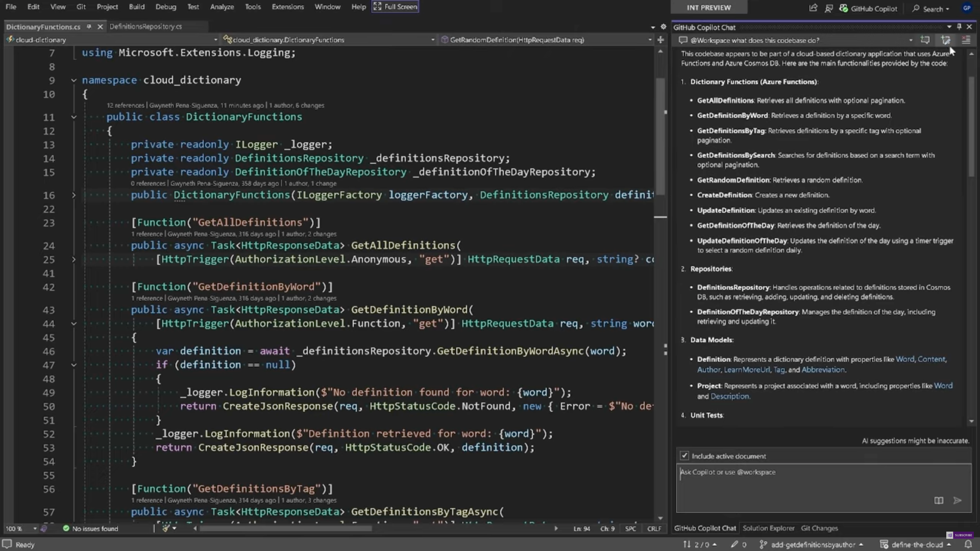The image size is (980, 551).
Task: Open the prompt library book icon
Action: [939, 500]
